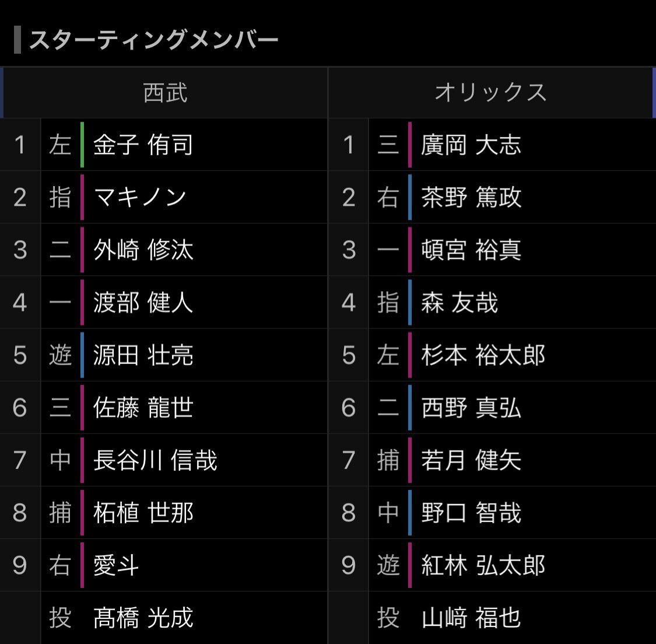This screenshot has height=644, width=656.
Task: Tap ninth batter 愛斗
Action: (x=117, y=565)
